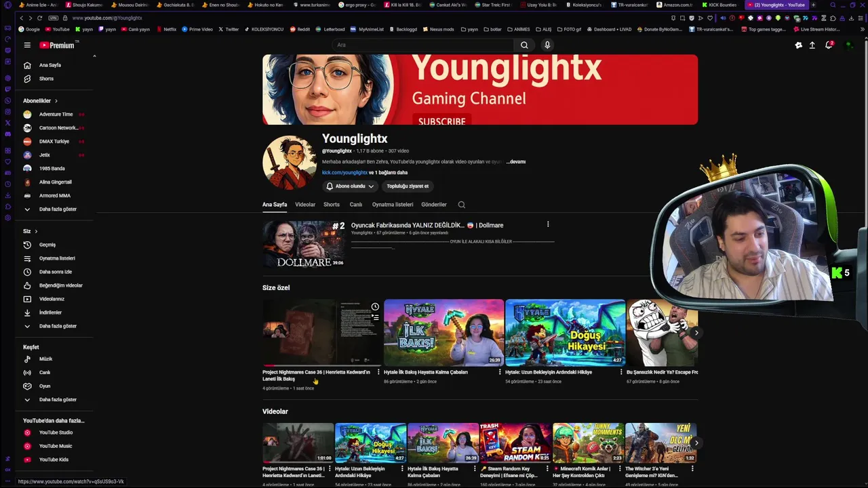Click the browser address bar URL
Screen dimensions: 868x488
[x=107, y=18]
